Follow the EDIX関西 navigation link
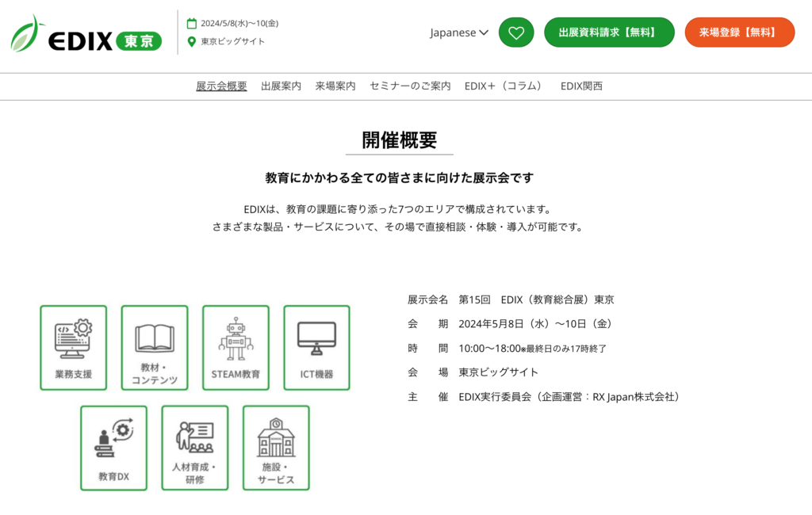The image size is (812, 515). [x=581, y=86]
